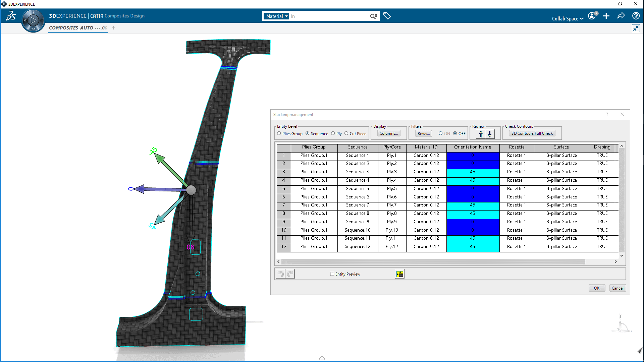
Task: Select the Cut Piece radio option
Action: click(x=346, y=133)
